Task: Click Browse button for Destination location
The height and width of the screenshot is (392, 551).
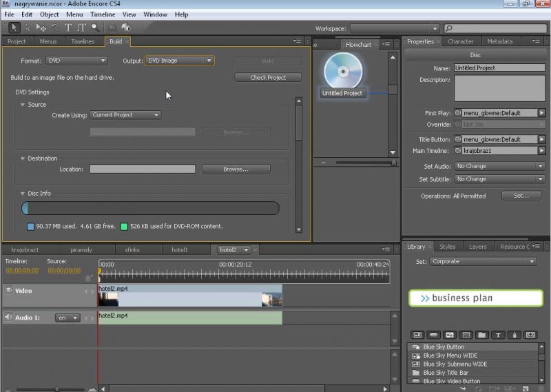Action: (236, 169)
